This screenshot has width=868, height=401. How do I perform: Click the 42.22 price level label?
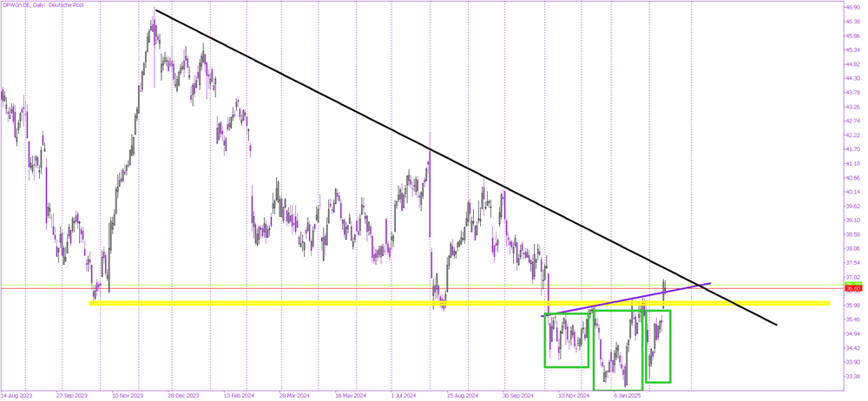[852, 135]
